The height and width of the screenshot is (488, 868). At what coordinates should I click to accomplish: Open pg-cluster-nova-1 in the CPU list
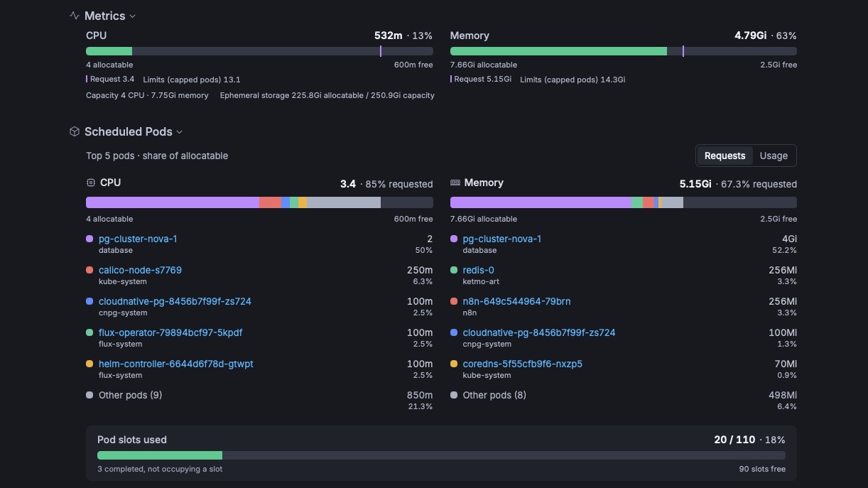(138, 239)
